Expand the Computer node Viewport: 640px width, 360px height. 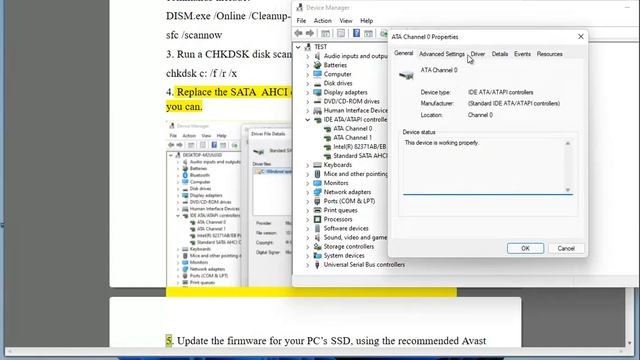[x=308, y=74]
